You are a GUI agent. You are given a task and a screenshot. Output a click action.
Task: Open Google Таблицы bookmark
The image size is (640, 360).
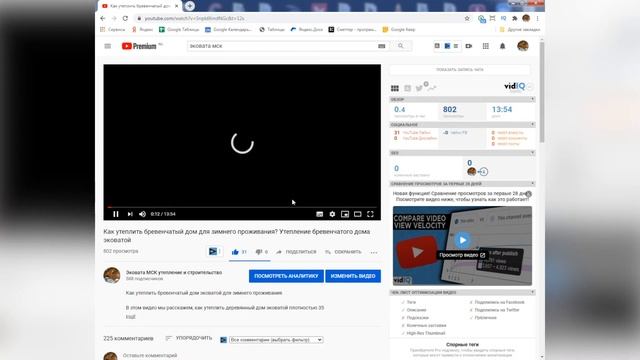(179, 29)
